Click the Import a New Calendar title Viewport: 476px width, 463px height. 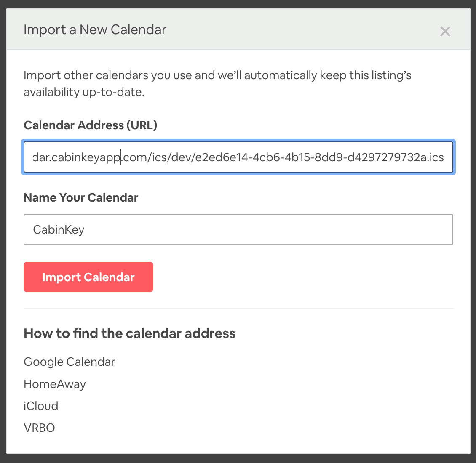pyautogui.click(x=95, y=30)
